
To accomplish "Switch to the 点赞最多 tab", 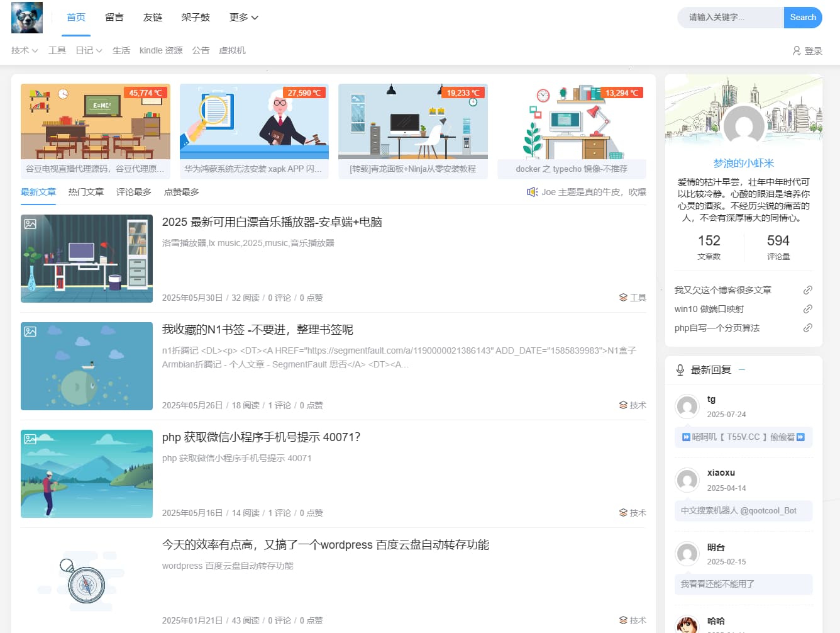I will [182, 192].
